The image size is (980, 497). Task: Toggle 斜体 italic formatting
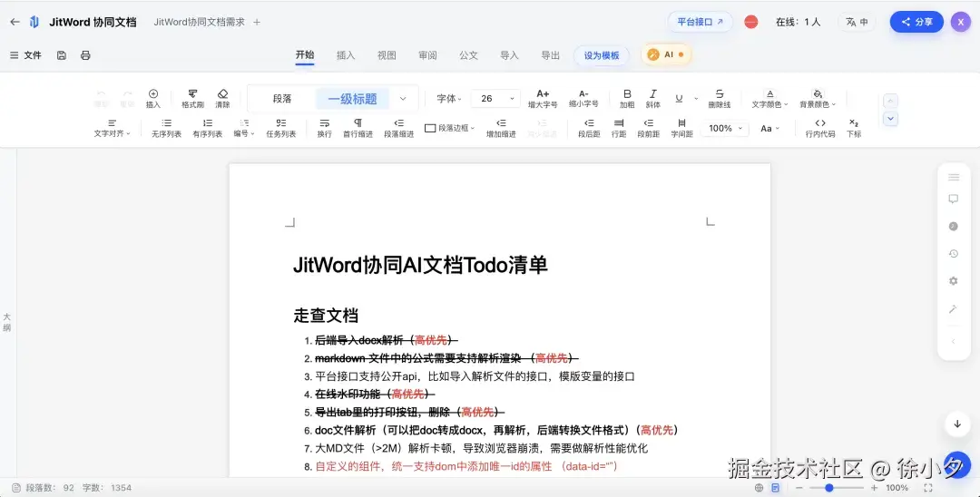point(653,98)
